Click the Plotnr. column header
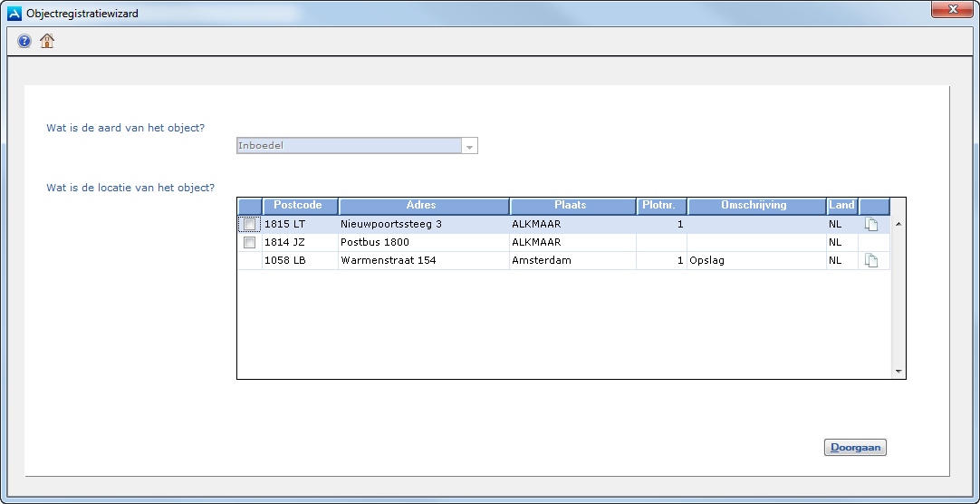 click(x=660, y=206)
